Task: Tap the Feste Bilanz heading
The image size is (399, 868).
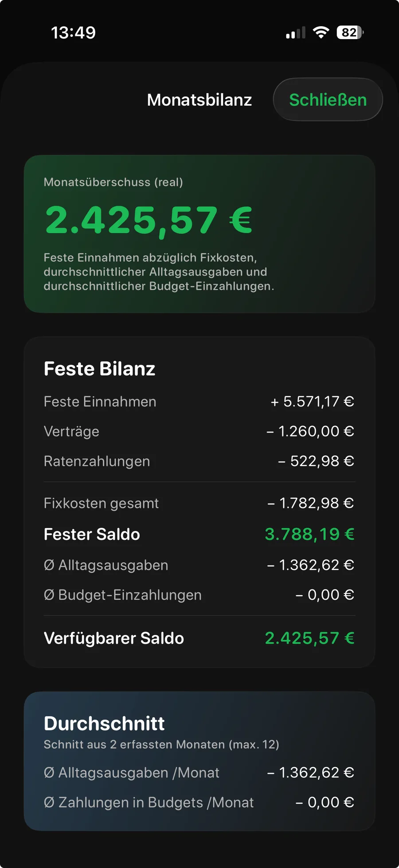Action: (99, 369)
